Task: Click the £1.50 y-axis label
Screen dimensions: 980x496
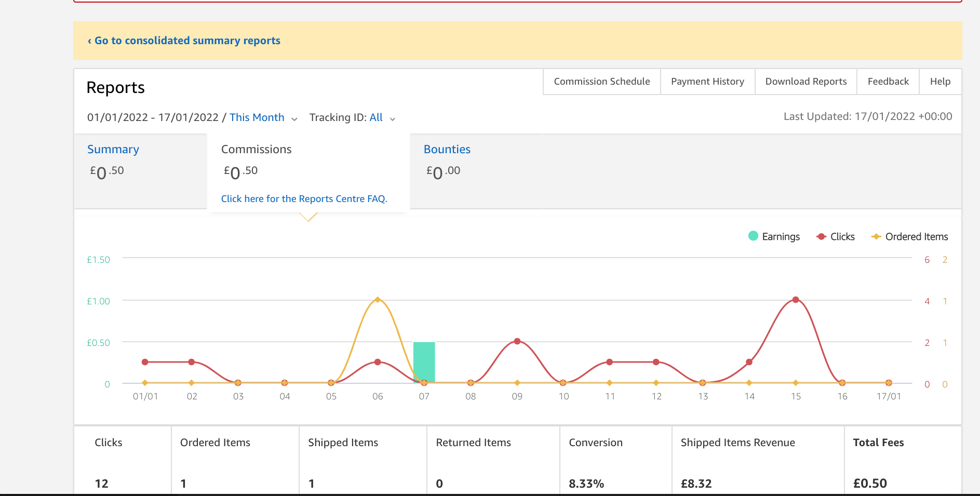Action: click(98, 260)
